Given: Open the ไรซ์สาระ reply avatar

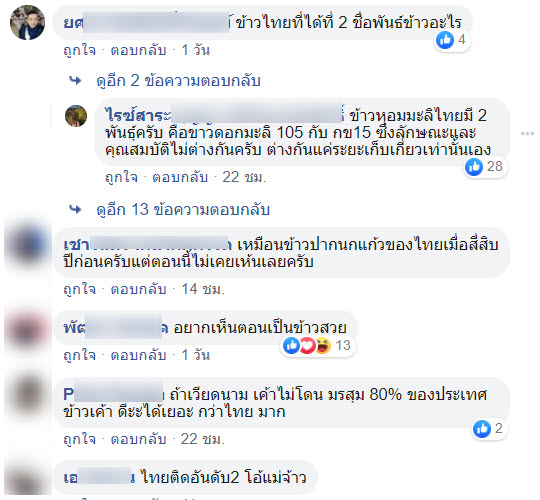Looking at the screenshot, I should (x=76, y=116).
